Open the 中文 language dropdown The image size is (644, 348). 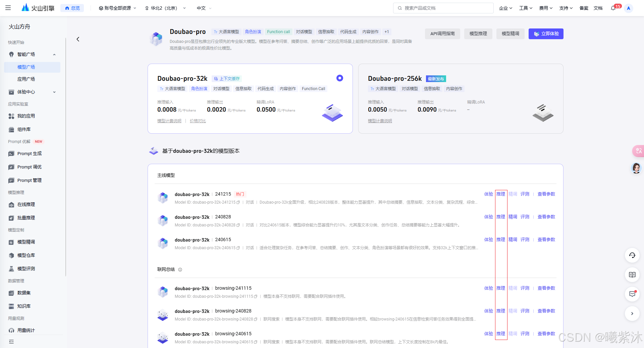[204, 8]
